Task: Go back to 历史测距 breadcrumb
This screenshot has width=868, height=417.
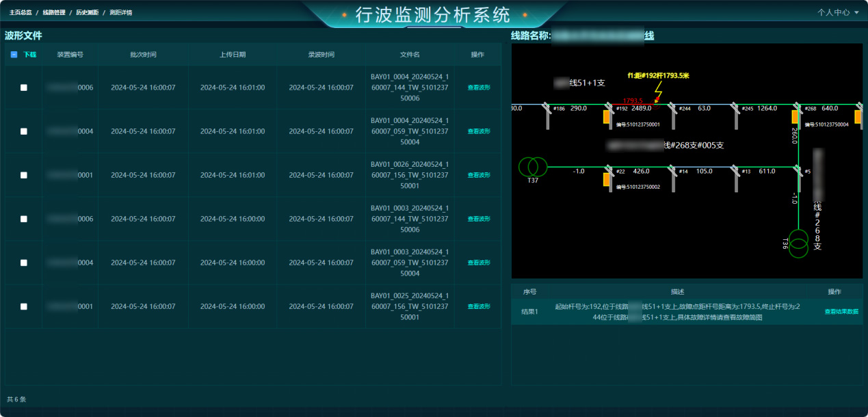Action: point(87,12)
